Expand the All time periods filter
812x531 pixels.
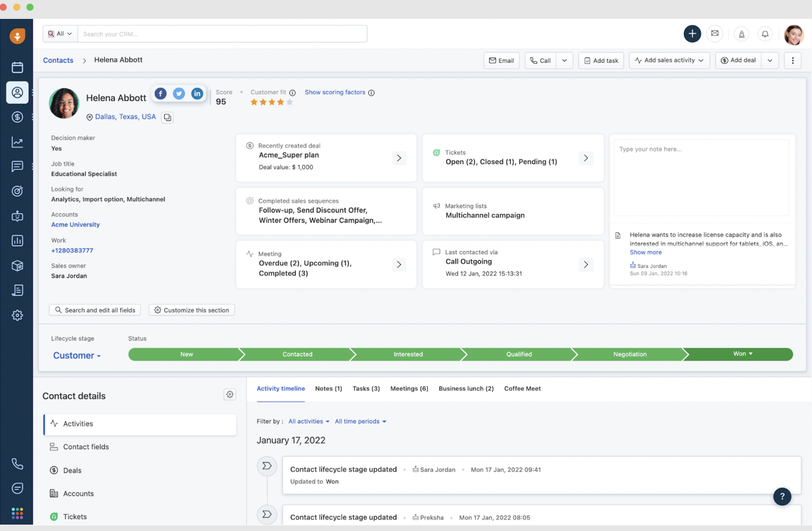point(360,421)
